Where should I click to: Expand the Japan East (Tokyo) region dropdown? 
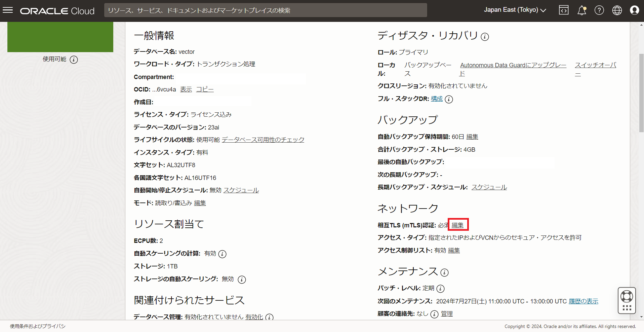point(515,10)
